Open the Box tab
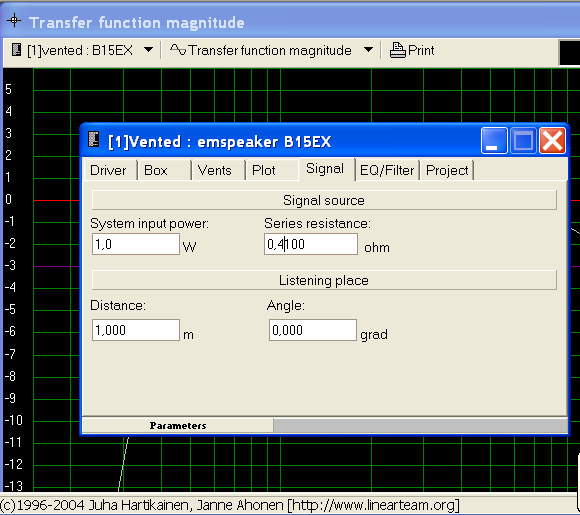 pyautogui.click(x=155, y=171)
